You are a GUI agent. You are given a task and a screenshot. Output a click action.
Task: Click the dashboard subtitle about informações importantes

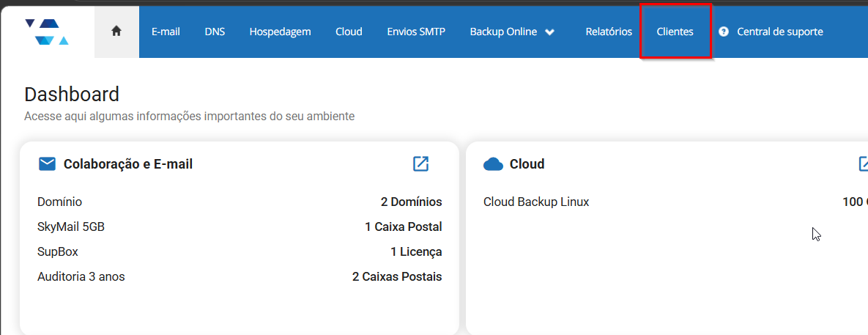pos(189,117)
